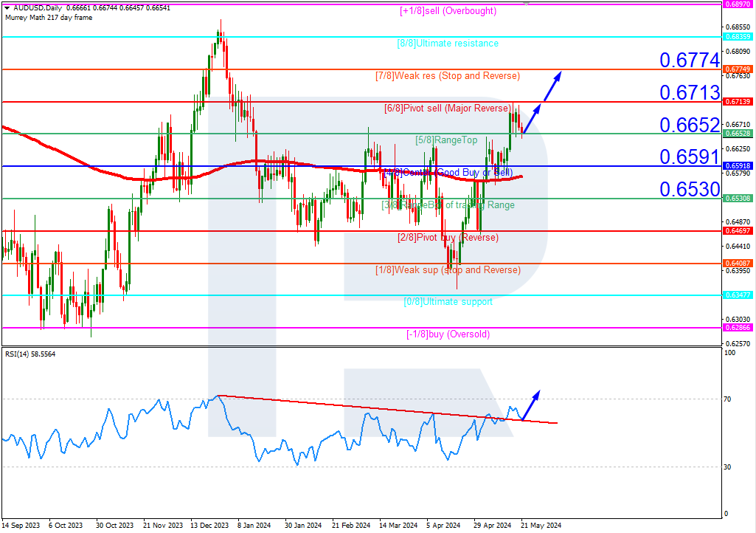Viewport: 756px width, 533px height.
Task: Click the [8/8]Ultimate resistance label
Action: pos(448,44)
